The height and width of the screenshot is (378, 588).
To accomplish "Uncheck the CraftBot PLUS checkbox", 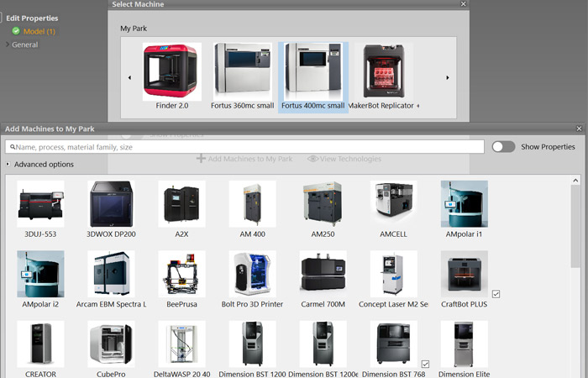I will tap(496, 294).
